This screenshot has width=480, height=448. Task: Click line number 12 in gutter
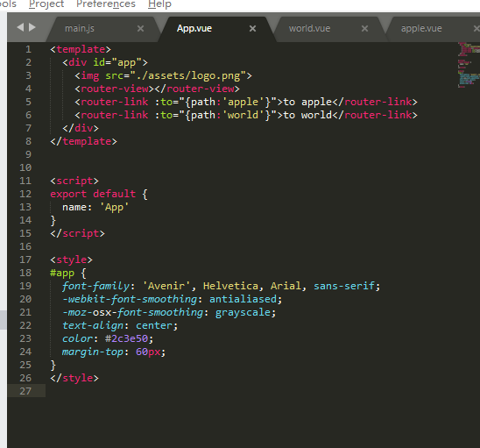[x=25, y=194]
